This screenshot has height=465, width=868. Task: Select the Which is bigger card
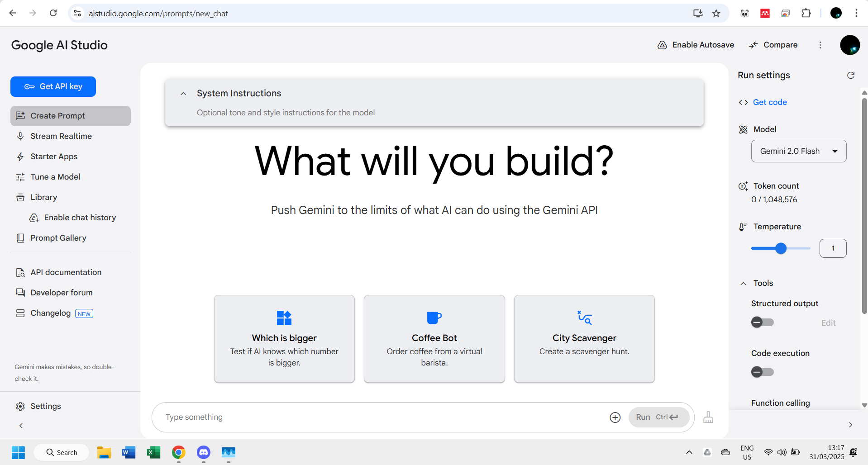[284, 339]
